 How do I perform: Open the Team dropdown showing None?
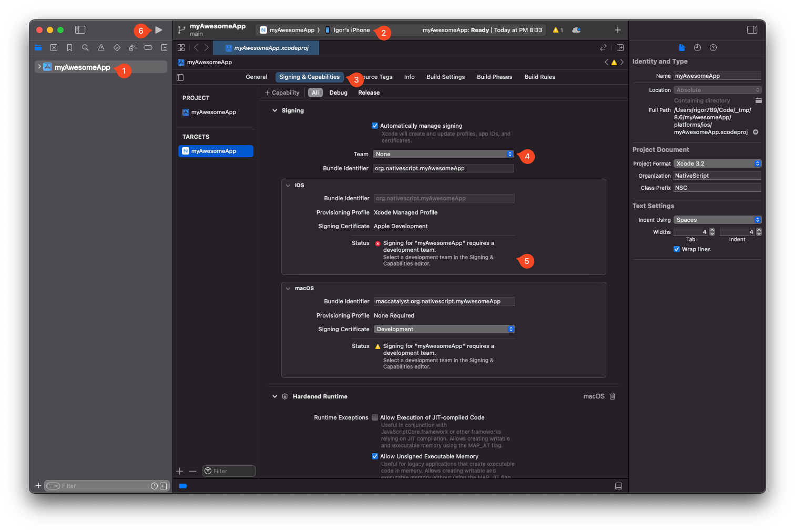click(x=443, y=154)
